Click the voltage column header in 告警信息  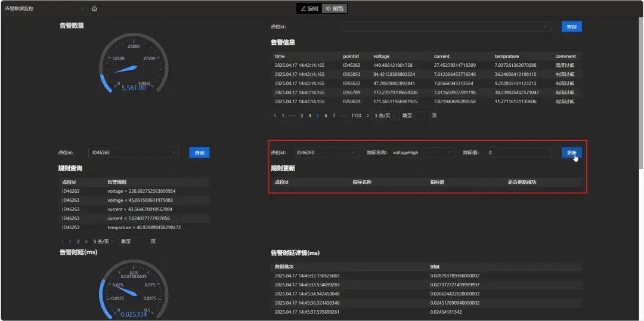pyautogui.click(x=381, y=56)
